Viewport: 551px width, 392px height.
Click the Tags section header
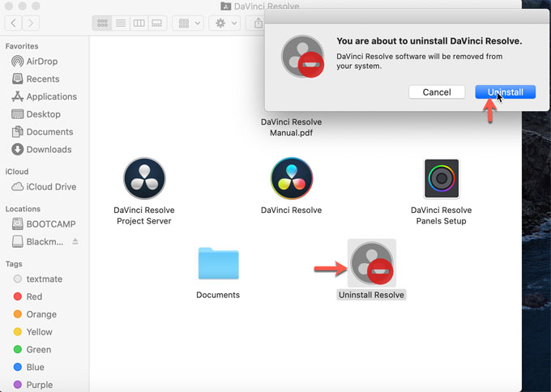tap(14, 264)
